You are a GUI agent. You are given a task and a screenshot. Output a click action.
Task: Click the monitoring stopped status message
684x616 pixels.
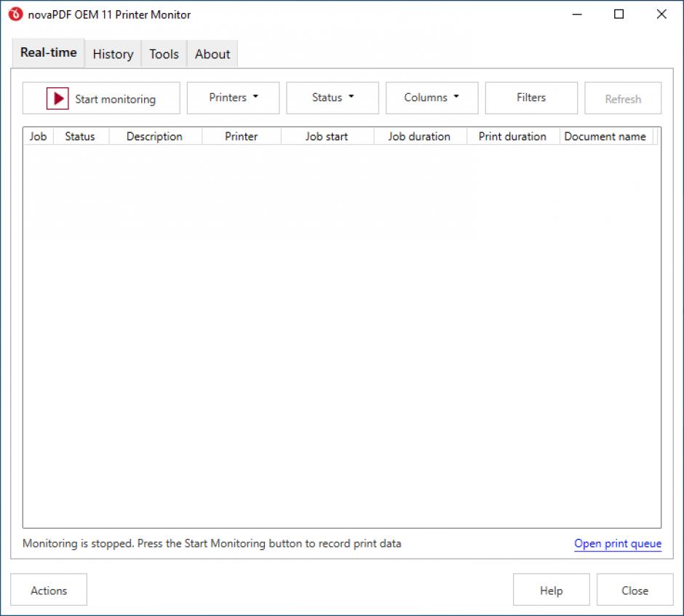coord(212,543)
